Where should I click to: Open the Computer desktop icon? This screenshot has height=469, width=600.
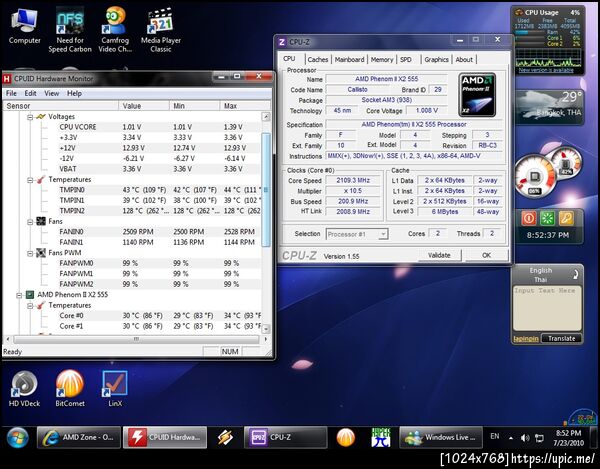24,26
